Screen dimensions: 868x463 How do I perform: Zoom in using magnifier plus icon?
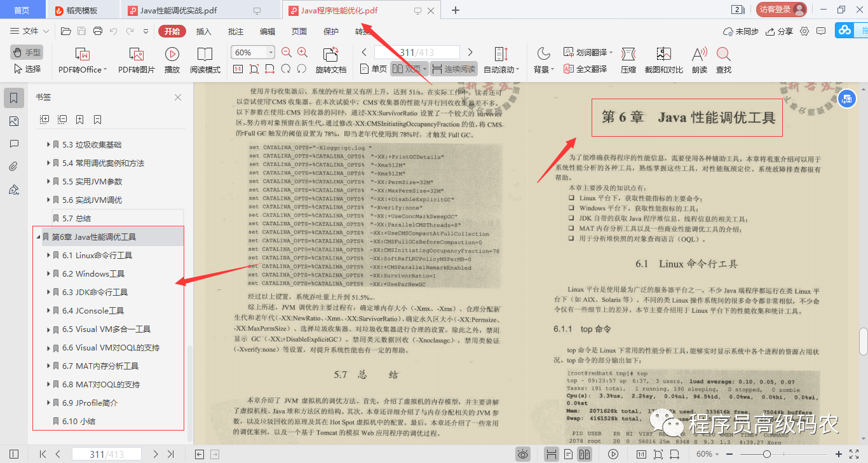[302, 53]
